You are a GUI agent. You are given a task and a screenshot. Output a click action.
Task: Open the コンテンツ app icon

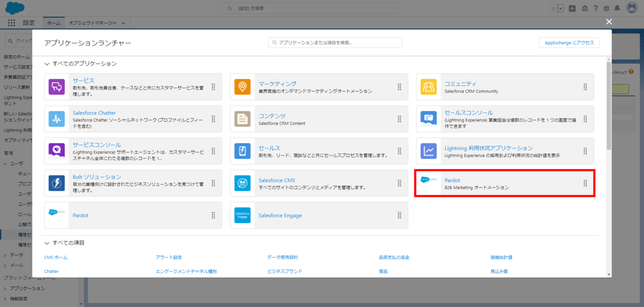243,119
